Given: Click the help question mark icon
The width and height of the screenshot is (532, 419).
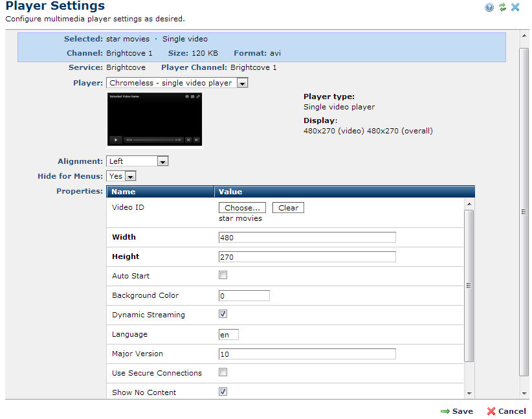Looking at the screenshot, I should click(x=489, y=7).
